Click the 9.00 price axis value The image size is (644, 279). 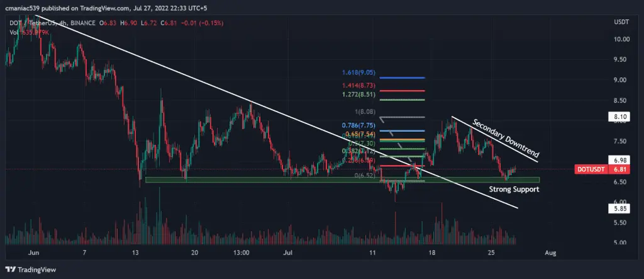click(620, 80)
